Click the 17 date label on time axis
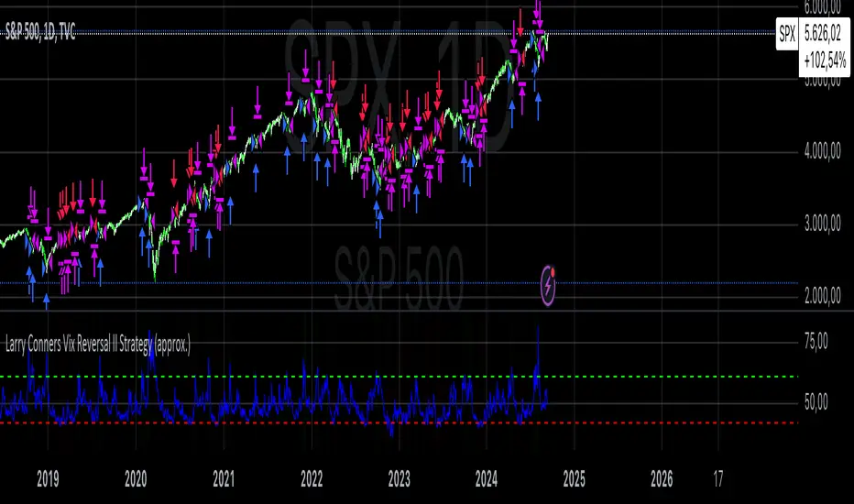 [x=718, y=479]
